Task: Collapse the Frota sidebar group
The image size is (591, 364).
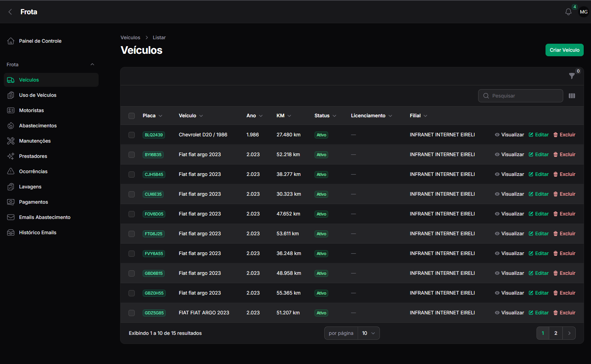Action: tap(92, 65)
